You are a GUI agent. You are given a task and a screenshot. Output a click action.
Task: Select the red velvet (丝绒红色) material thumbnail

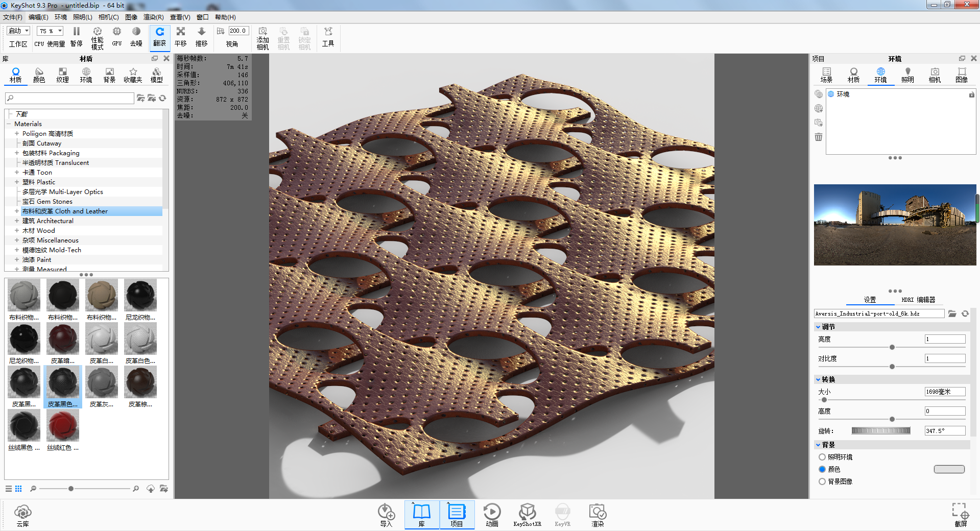point(63,426)
